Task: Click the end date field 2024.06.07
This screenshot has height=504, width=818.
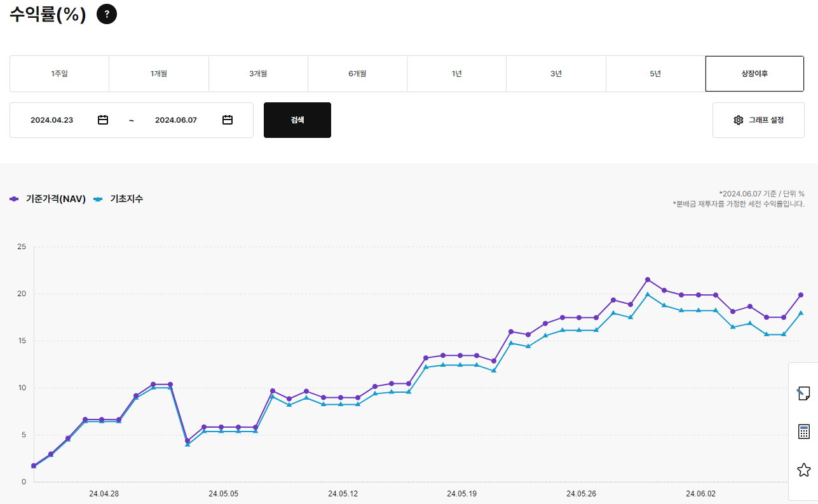Action: point(176,120)
